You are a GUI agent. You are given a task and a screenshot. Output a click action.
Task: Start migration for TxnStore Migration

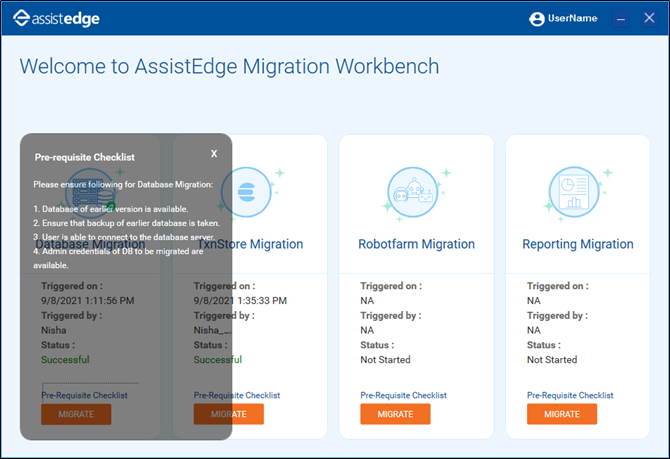(229, 414)
